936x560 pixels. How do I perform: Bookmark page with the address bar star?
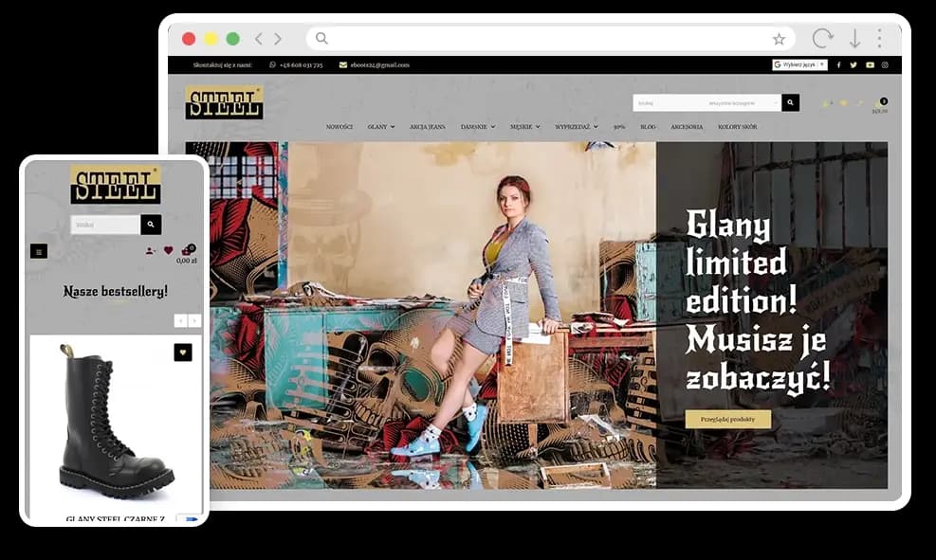(x=779, y=39)
